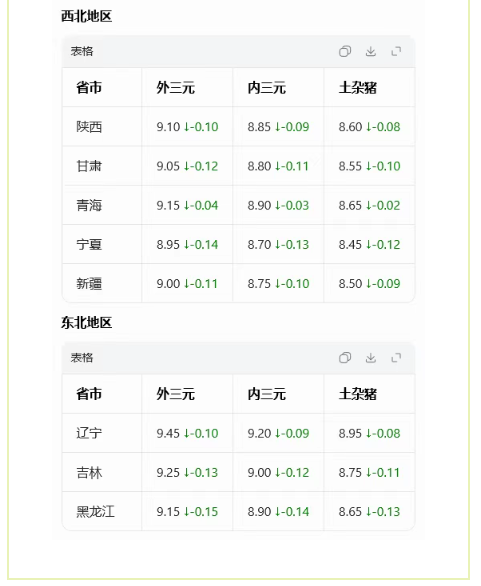Select the 外三元 column header in 西北 table

(x=175, y=88)
